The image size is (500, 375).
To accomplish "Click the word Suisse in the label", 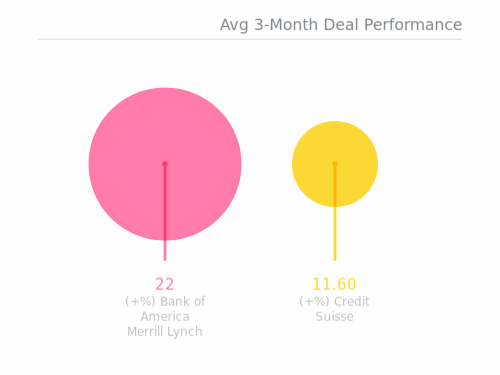I will (334, 316).
